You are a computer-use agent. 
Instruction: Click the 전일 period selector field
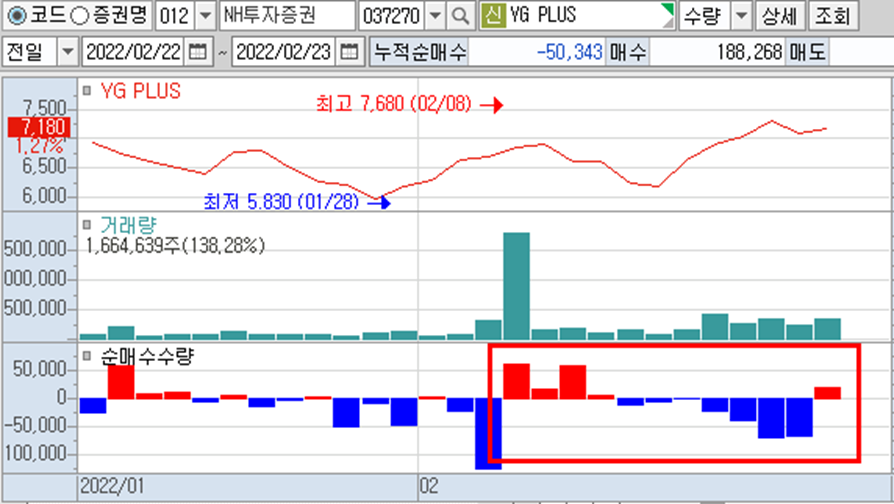(30, 52)
